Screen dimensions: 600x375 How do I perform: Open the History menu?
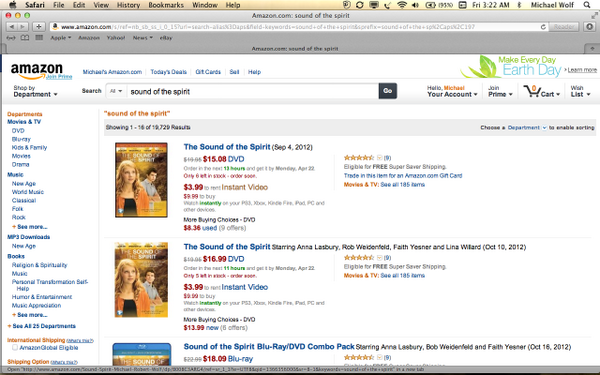point(128,5)
